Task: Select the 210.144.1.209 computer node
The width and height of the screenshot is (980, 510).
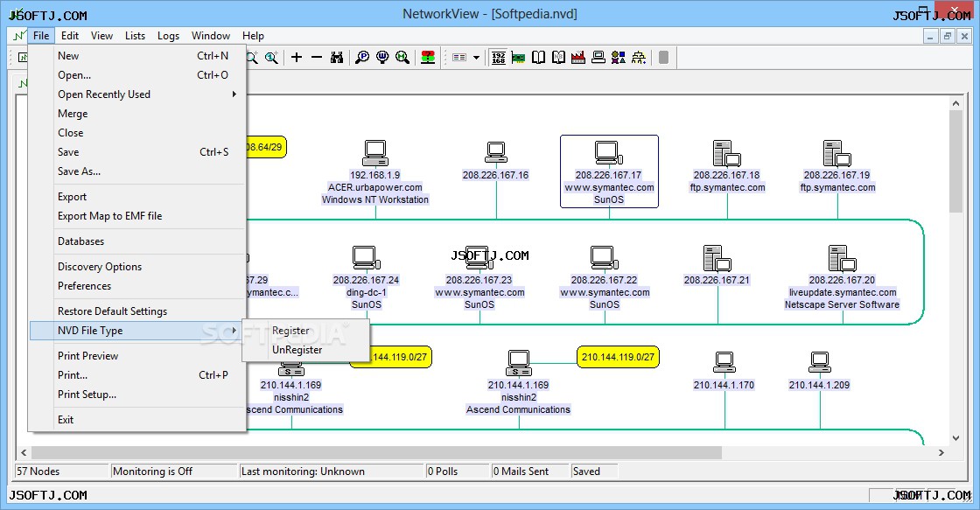Action: click(819, 371)
